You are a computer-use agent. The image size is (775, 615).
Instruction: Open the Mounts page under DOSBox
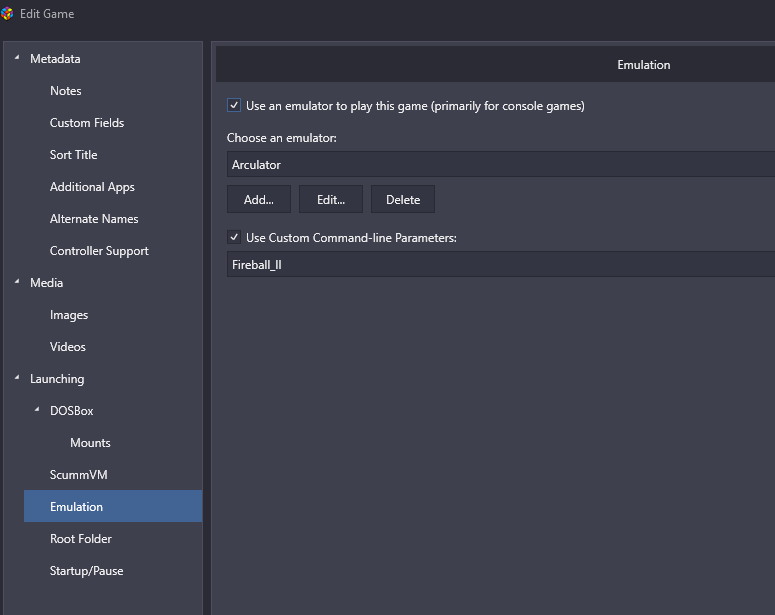(x=90, y=443)
